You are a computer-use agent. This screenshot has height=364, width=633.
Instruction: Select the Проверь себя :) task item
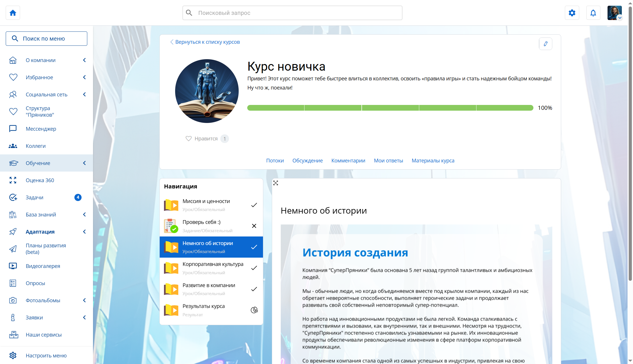tap(211, 226)
